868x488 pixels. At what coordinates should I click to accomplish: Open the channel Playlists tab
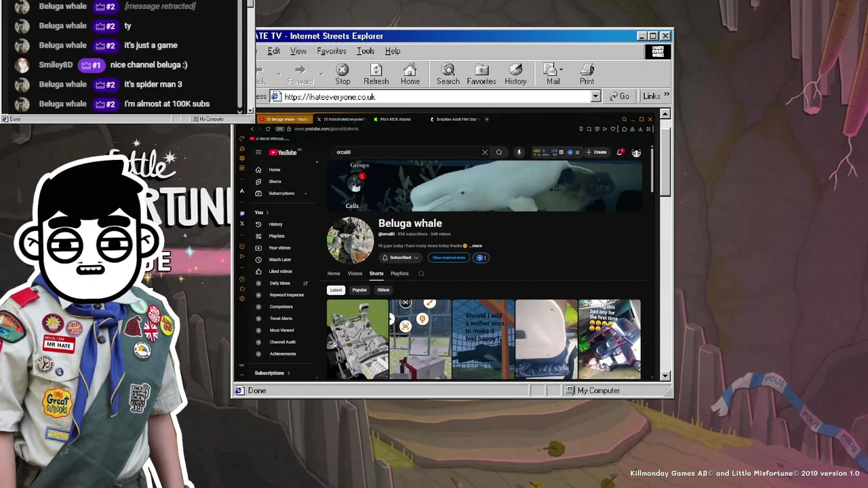coord(399,274)
